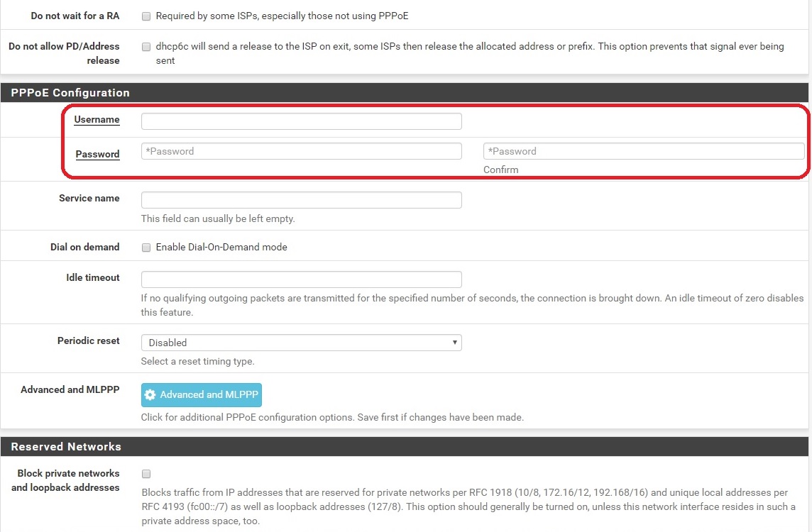
Task: Click the Service name row label
Action: point(89,199)
